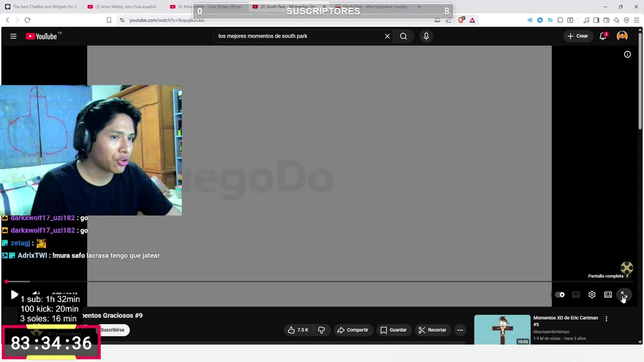Click the address bar URL
This screenshot has width=644, height=362.
(x=167, y=20)
